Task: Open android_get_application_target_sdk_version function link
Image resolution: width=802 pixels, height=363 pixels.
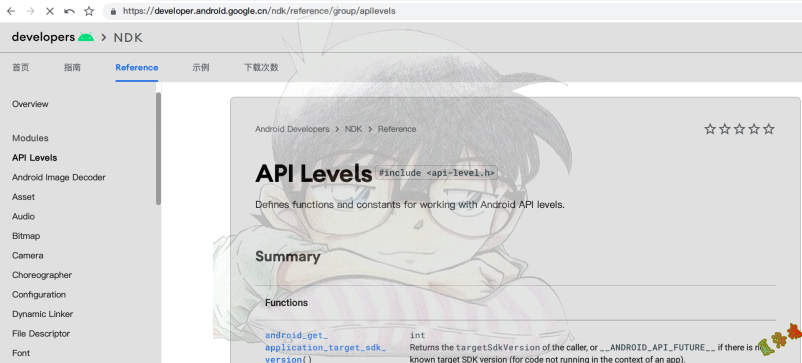Action: click(325, 347)
